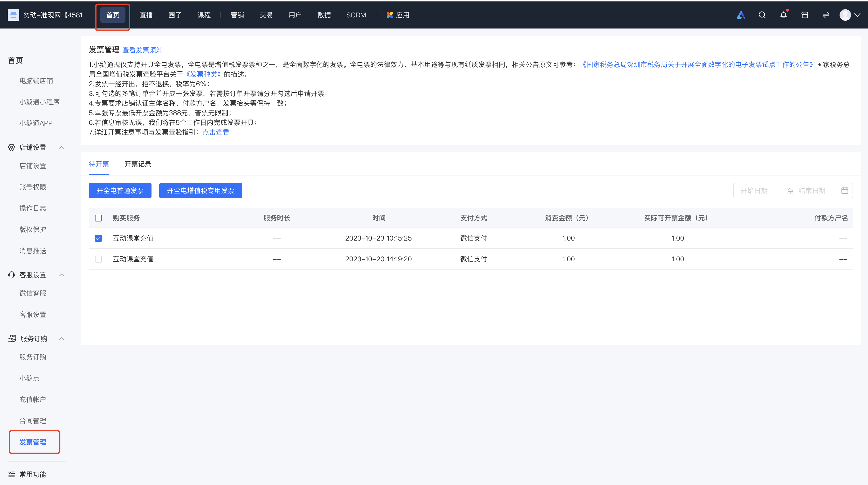Click the switch arrows icon in header

tap(826, 15)
